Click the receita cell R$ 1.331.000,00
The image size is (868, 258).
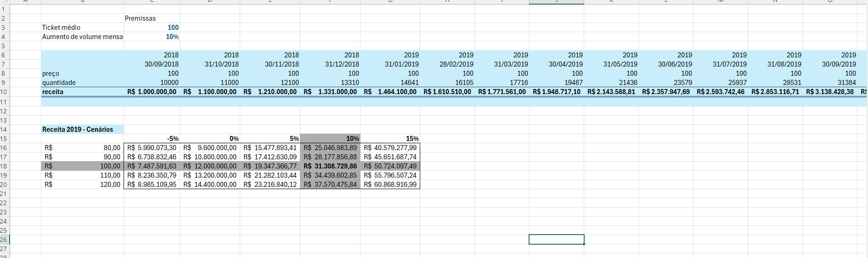pyautogui.click(x=330, y=92)
